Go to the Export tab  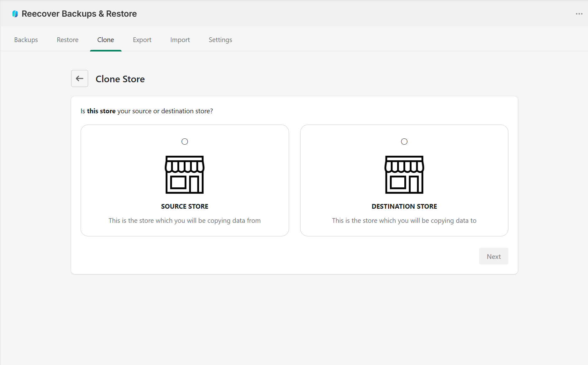tap(142, 40)
